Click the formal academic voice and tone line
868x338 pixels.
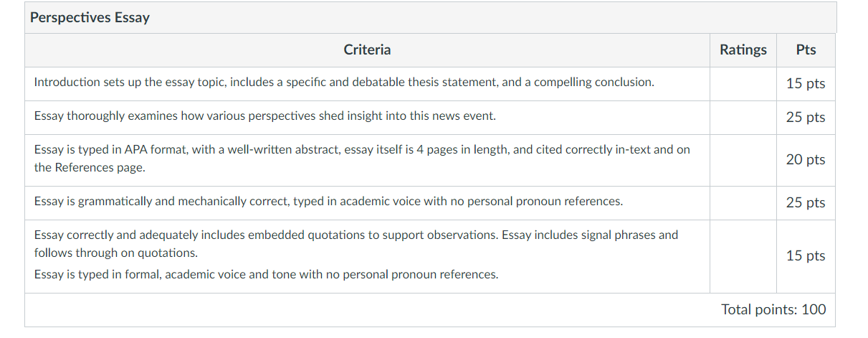pos(266,274)
